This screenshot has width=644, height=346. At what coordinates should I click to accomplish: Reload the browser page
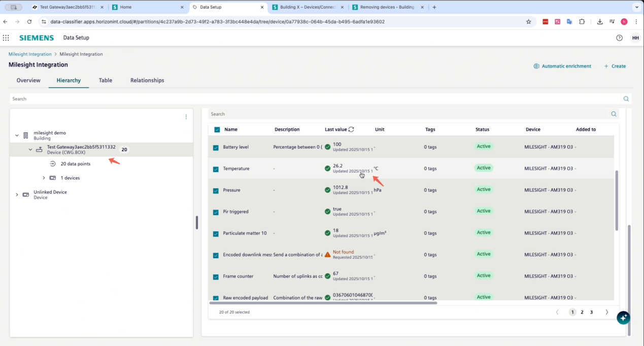point(29,22)
